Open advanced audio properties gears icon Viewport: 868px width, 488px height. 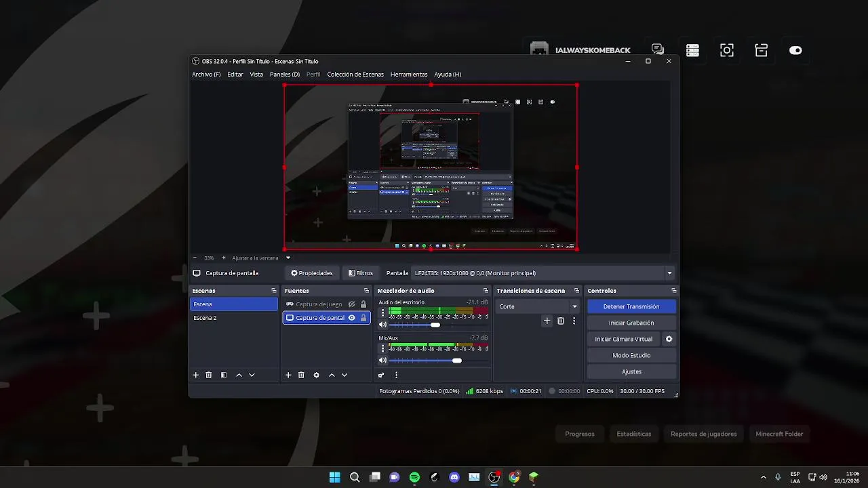(x=381, y=375)
